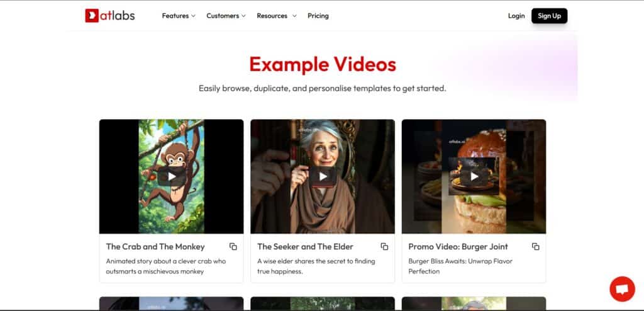Expand the Features menu
The height and width of the screenshot is (311, 644).
[179, 16]
